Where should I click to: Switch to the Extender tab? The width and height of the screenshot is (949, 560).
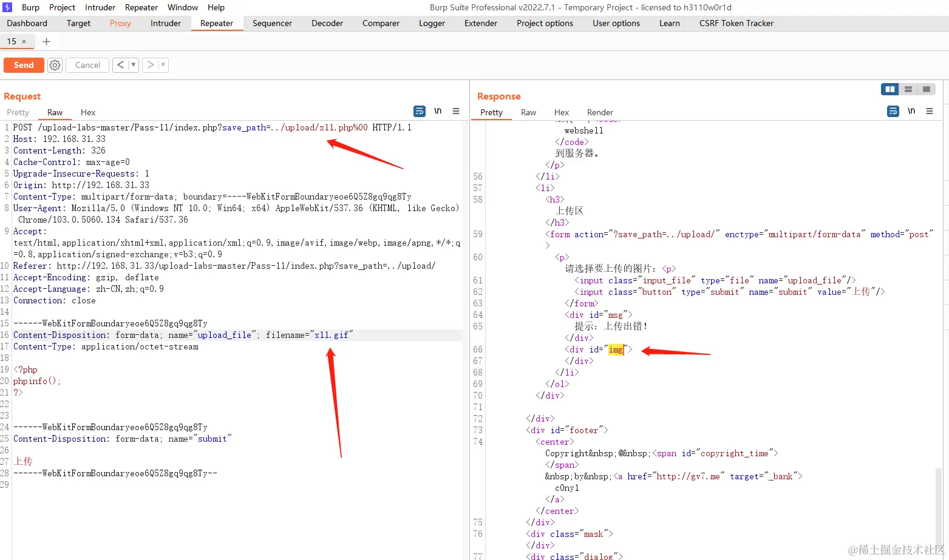click(481, 23)
